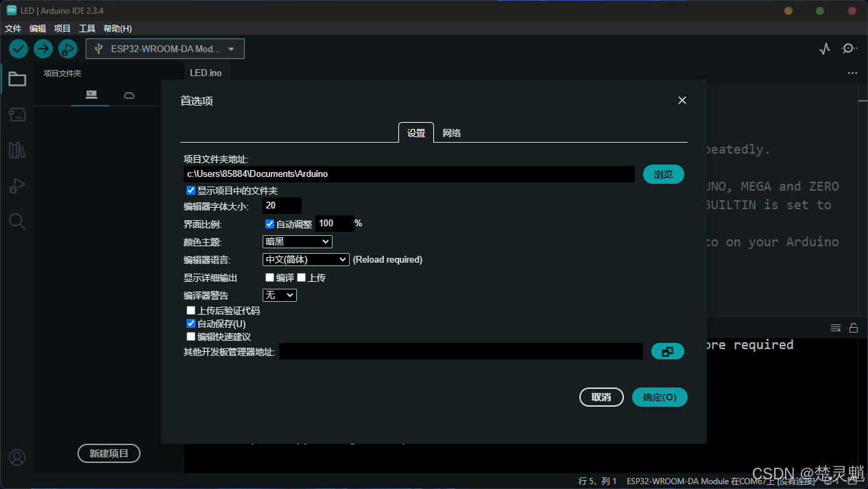This screenshot has width=868, height=489.
Task: Toggle output panel lock icon
Action: pos(854,328)
